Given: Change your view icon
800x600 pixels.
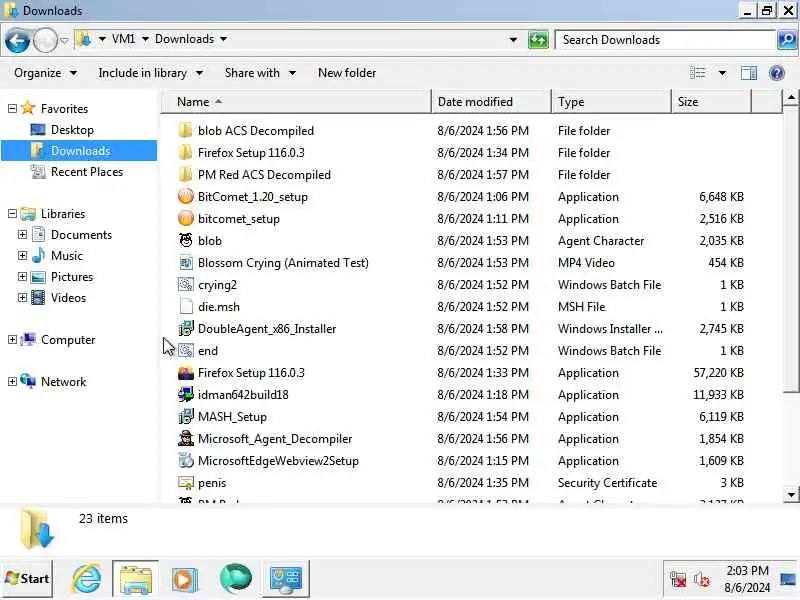Looking at the screenshot, I should pyautogui.click(x=697, y=73).
